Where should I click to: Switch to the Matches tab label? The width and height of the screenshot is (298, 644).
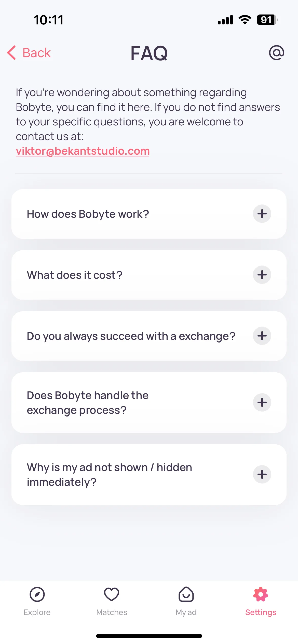click(112, 612)
